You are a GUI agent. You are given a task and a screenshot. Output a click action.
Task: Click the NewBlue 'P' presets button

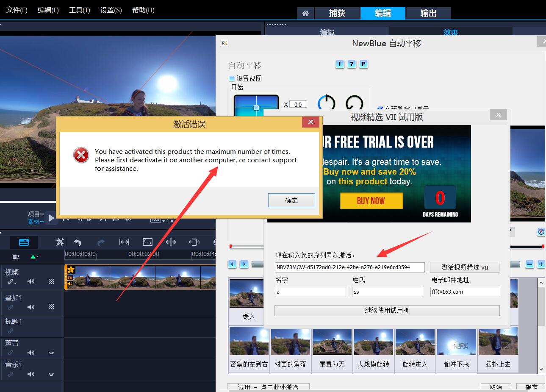pyautogui.click(x=363, y=64)
